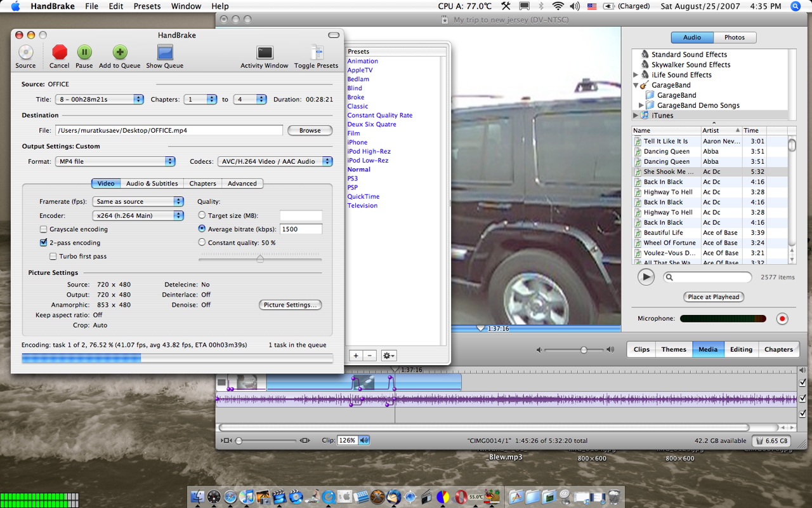Open Finder from the Dock
This screenshot has height=508, width=812.
[198, 497]
